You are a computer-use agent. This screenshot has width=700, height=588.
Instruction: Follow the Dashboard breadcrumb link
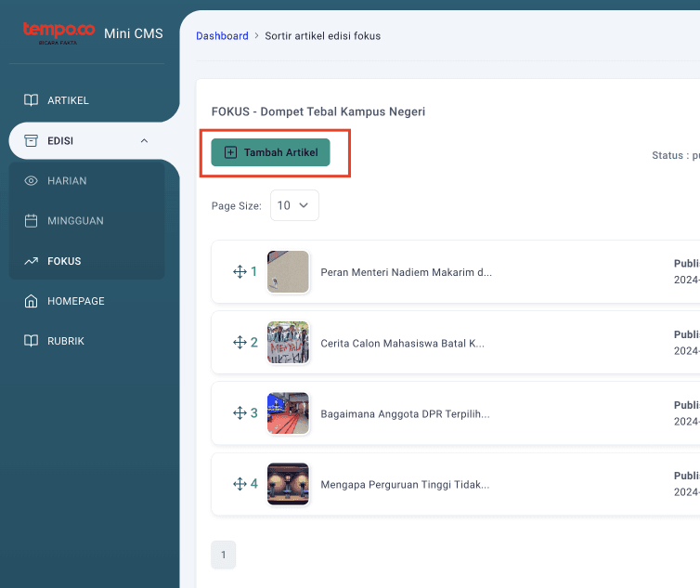[x=222, y=35]
